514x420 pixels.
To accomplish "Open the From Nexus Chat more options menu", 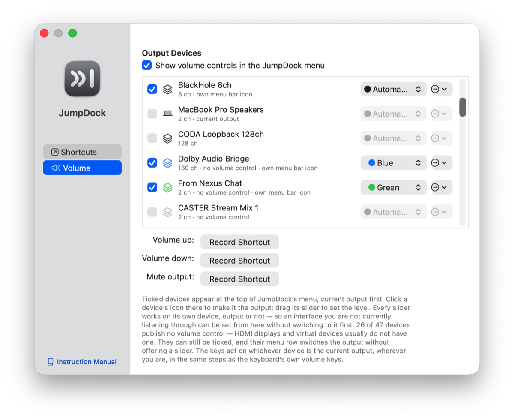I will point(442,187).
